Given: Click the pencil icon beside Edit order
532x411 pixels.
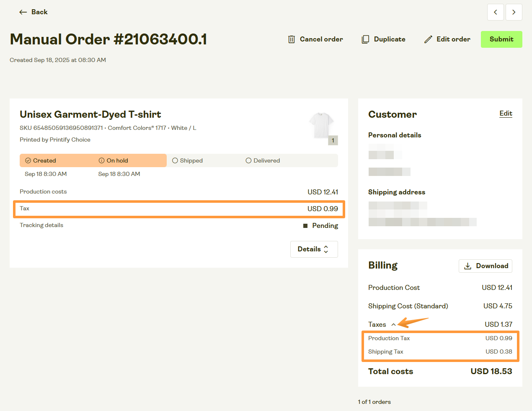Looking at the screenshot, I should (428, 39).
